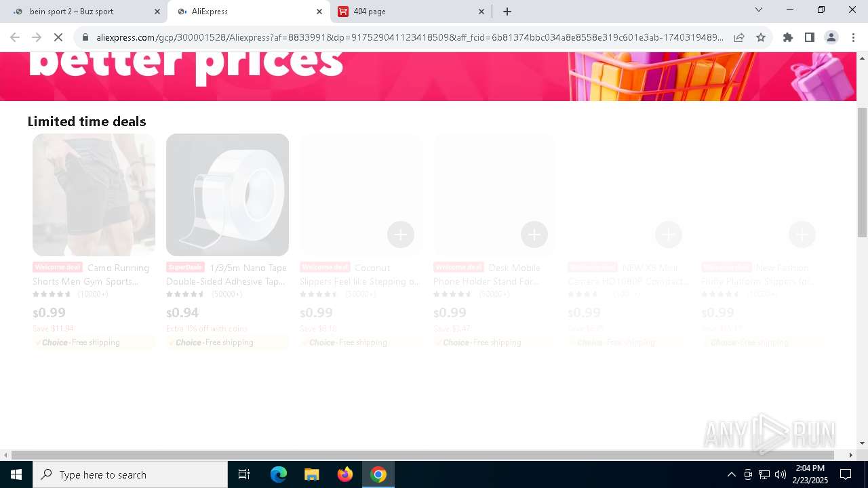
Task: Open Camo Running Shorts Men Gym title
Action: [x=94, y=274]
